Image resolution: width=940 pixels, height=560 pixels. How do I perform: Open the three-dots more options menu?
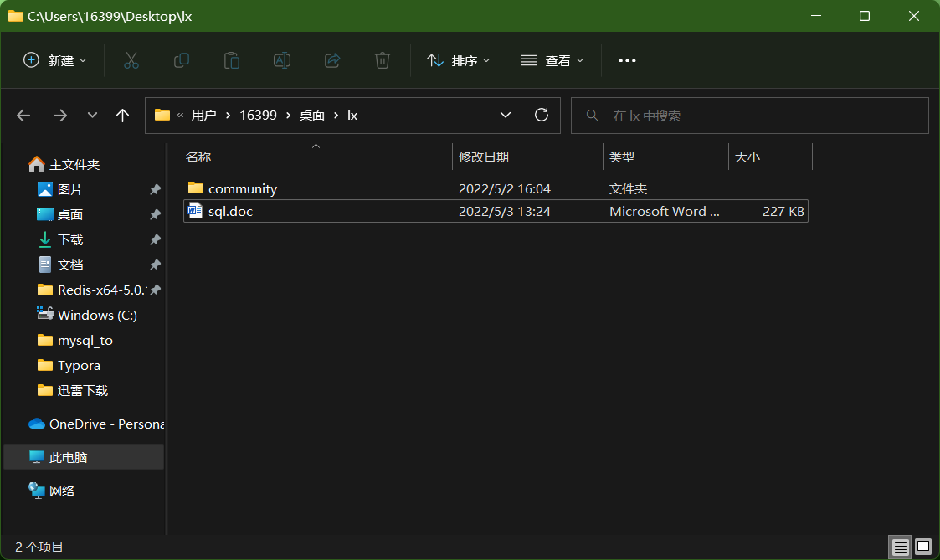click(627, 60)
